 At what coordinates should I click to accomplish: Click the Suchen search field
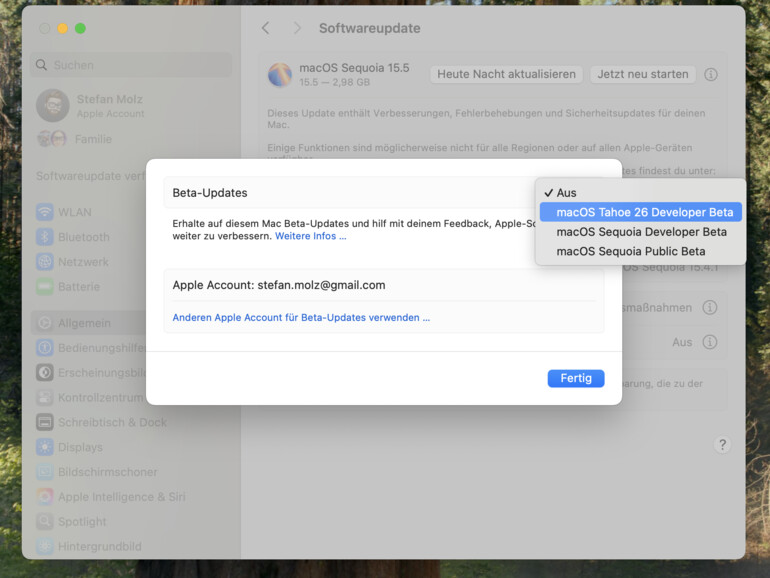[x=131, y=65]
